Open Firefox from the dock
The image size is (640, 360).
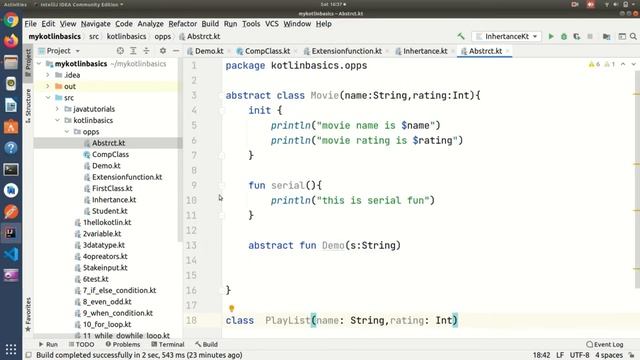click(11, 41)
